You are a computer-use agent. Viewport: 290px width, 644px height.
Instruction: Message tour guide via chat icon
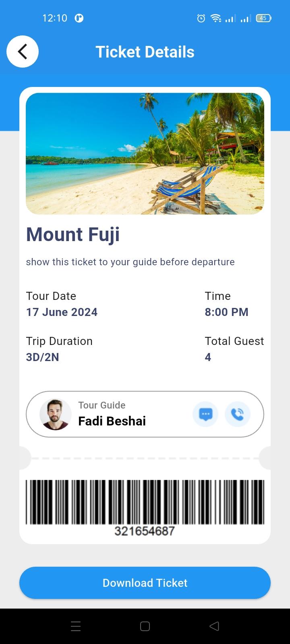tap(205, 414)
